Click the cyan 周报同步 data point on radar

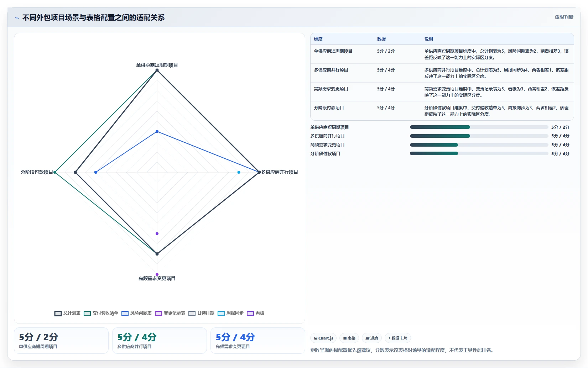(x=239, y=172)
